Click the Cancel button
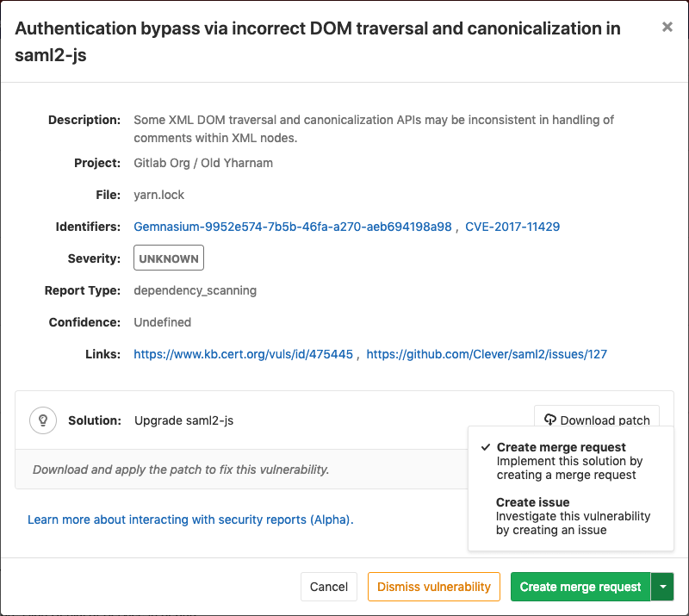 click(328, 587)
